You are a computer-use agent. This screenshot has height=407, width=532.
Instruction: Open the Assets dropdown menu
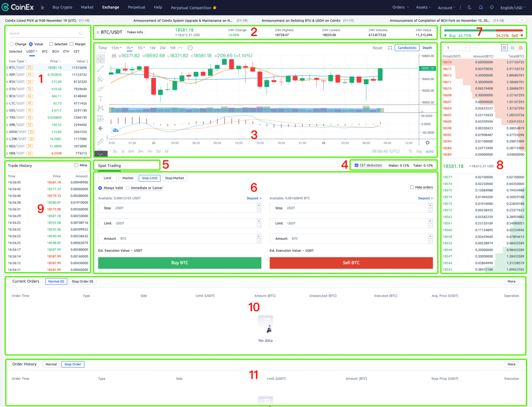pos(423,7)
